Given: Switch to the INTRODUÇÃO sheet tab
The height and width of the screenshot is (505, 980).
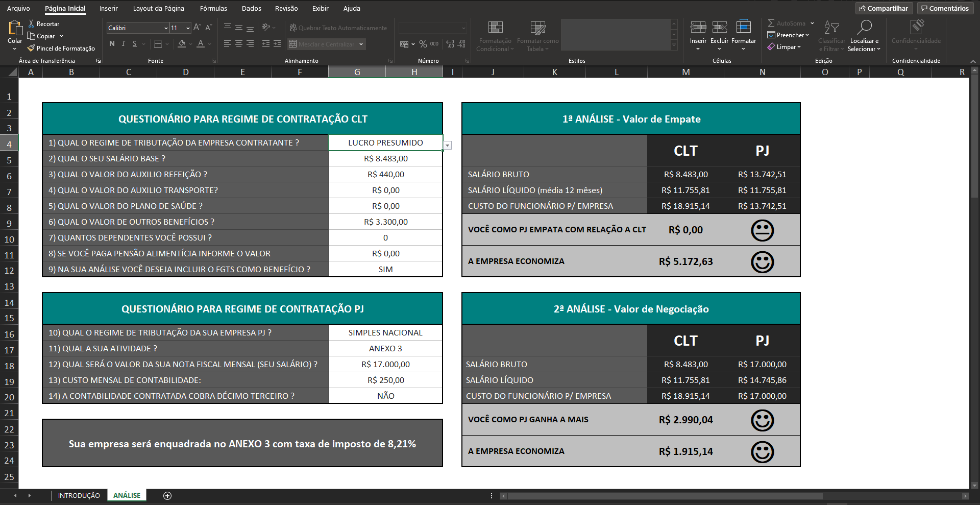Looking at the screenshot, I should [79, 495].
